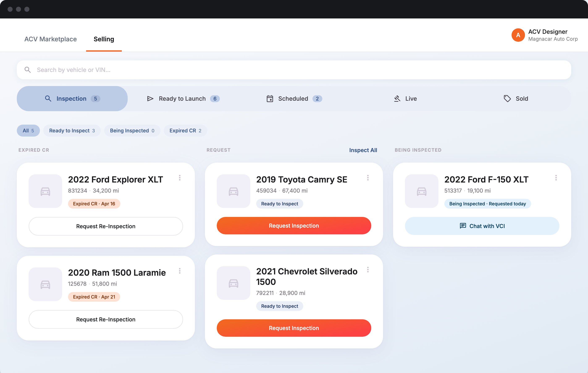Click the Sold tag icon
Screen dimensions: 588x373
click(507, 99)
